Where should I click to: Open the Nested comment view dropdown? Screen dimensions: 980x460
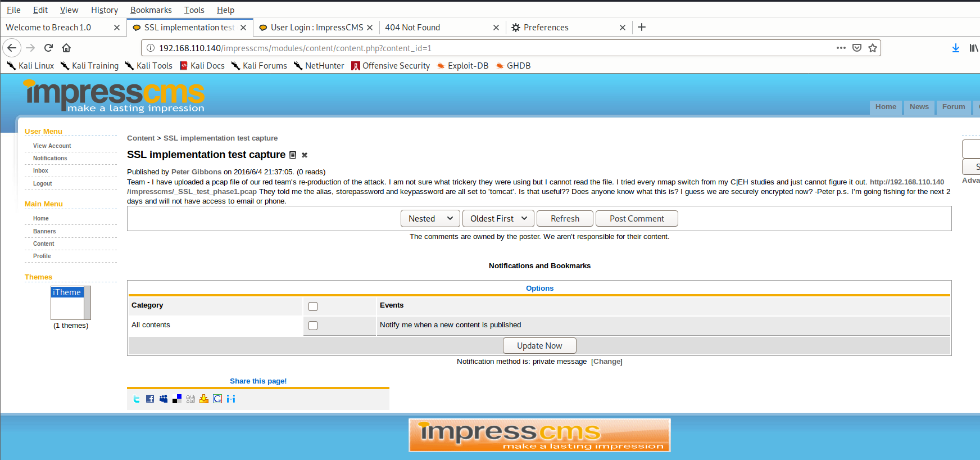(x=430, y=218)
